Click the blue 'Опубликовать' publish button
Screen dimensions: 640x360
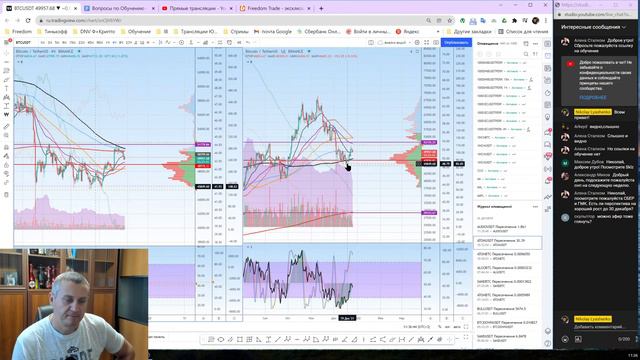point(456,42)
